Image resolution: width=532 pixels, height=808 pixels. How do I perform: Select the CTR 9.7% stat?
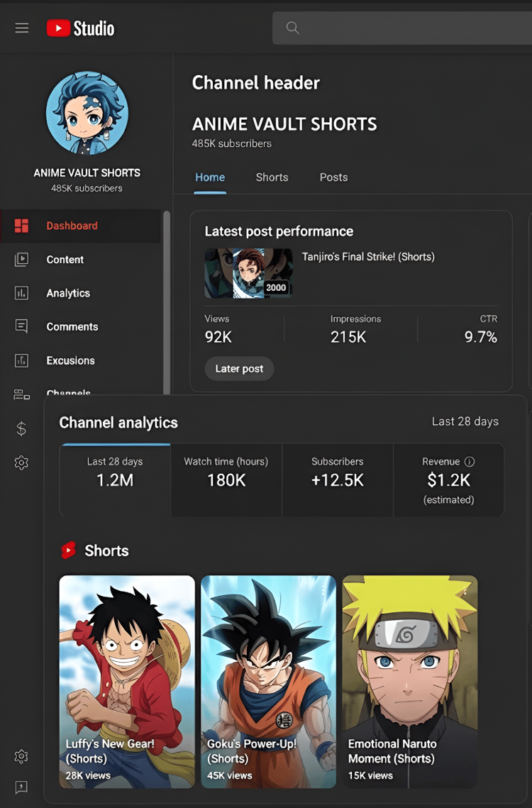pos(481,329)
